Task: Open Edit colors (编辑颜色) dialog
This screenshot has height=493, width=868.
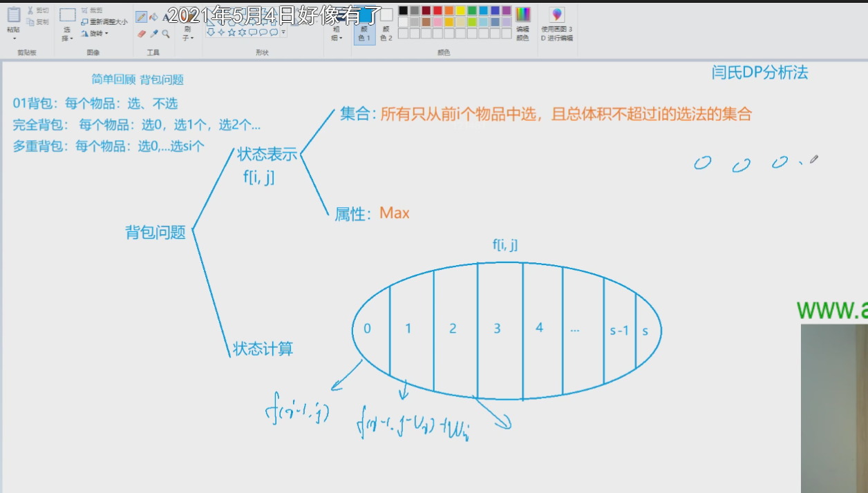Action: 522,25
